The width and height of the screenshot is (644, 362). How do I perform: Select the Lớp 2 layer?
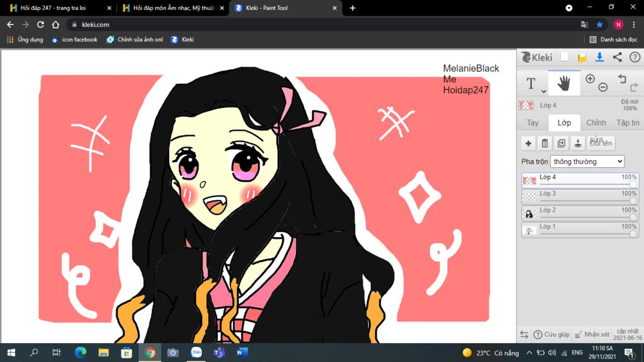(x=580, y=214)
